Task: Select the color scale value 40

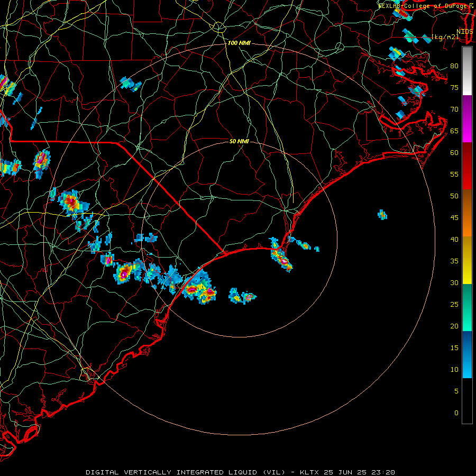Action: pyautogui.click(x=454, y=239)
